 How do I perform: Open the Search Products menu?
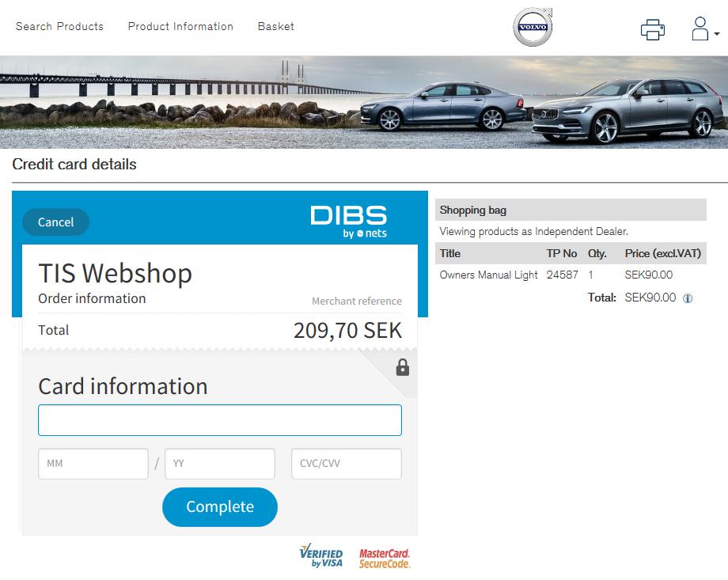pos(59,26)
